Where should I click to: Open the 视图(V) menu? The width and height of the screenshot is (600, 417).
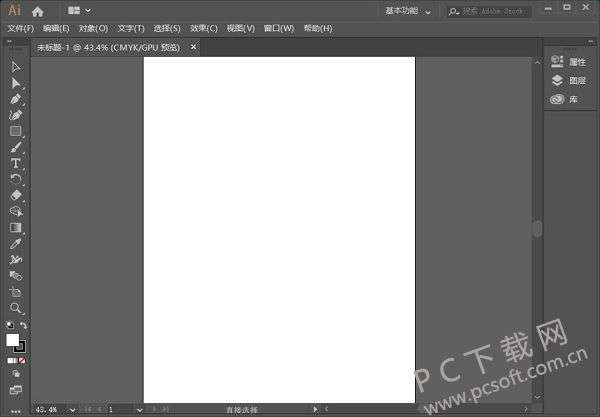point(241,28)
